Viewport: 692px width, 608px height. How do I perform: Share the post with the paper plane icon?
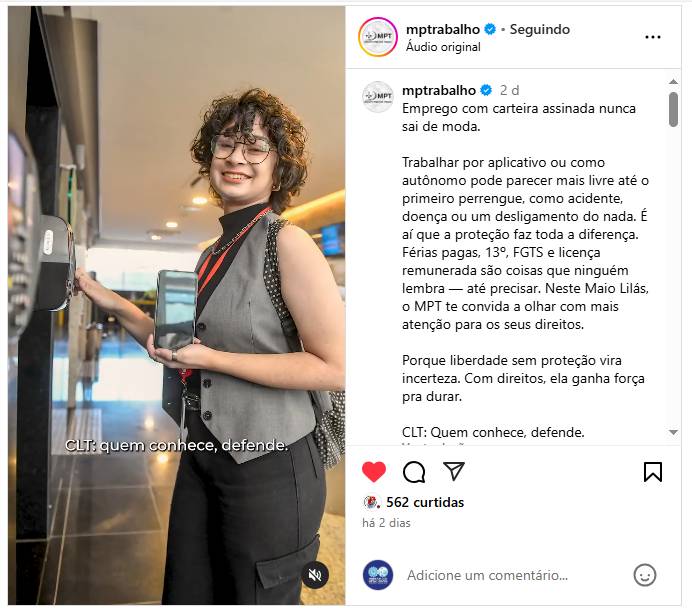tap(454, 471)
